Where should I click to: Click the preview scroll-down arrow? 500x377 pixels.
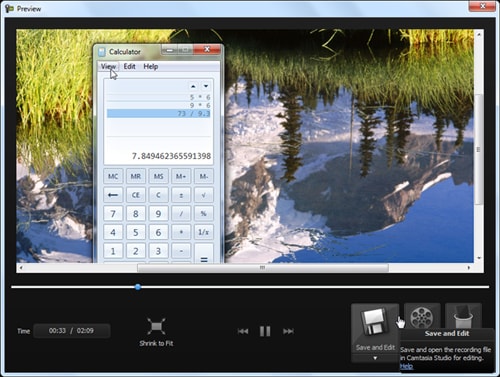tap(479, 258)
